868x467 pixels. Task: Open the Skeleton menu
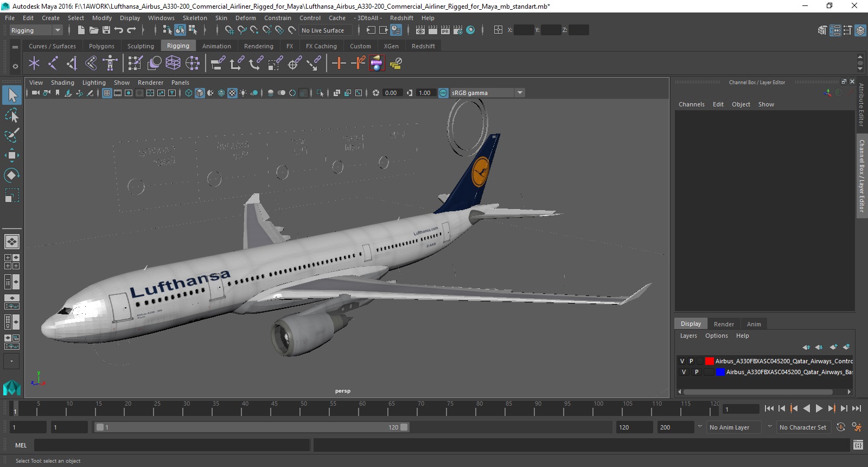[195, 18]
